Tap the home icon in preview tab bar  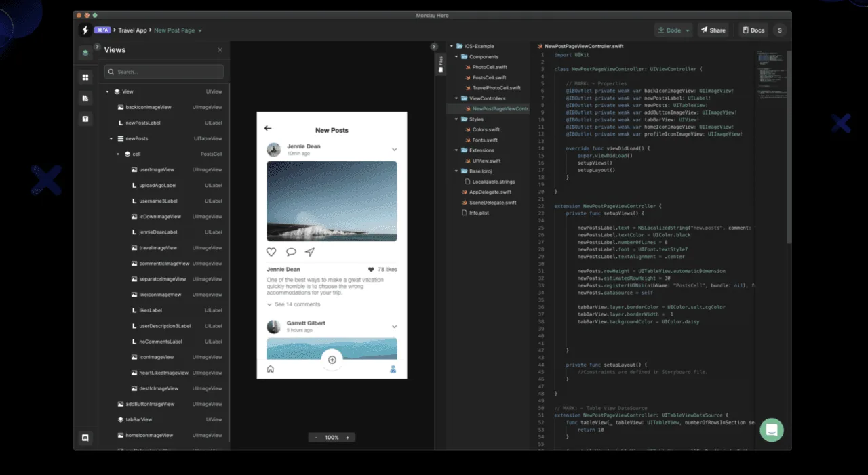click(271, 369)
